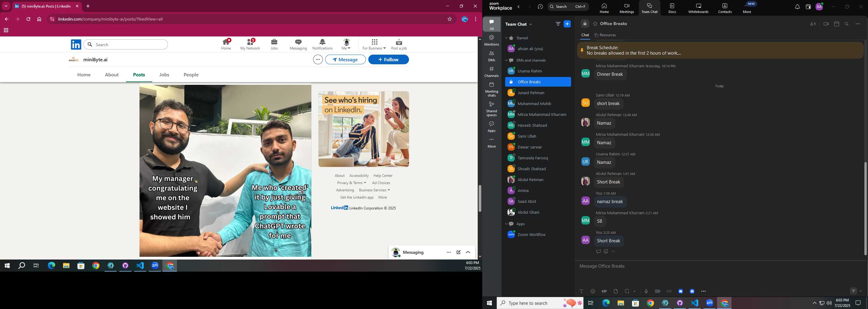Open the formatting text tool in Zoom composer
Image resolution: width=868 pixels, height=309 pixels.
(x=581, y=291)
